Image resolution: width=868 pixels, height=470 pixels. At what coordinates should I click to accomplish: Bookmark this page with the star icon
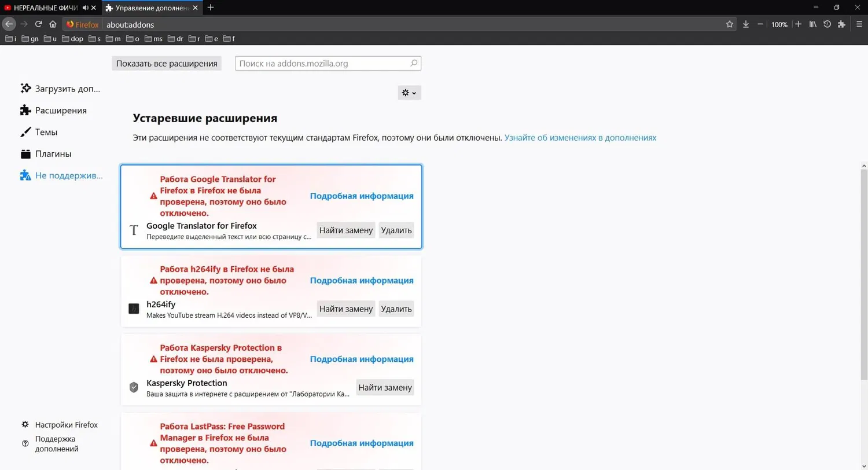pyautogui.click(x=730, y=24)
